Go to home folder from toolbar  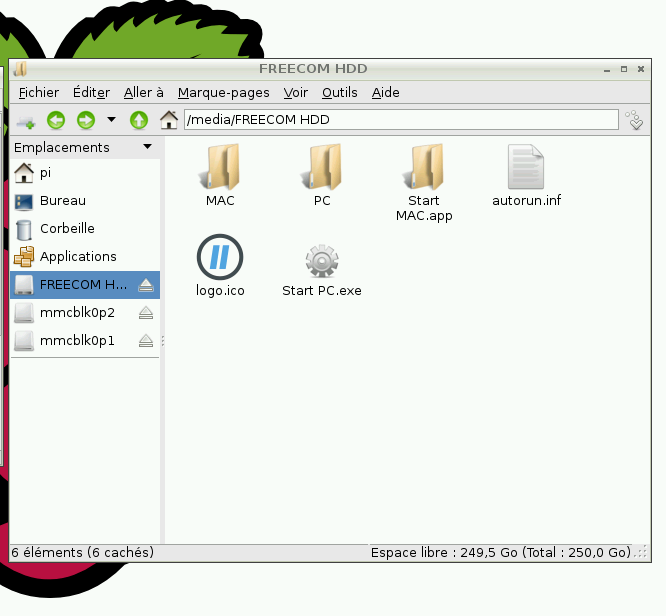point(169,120)
